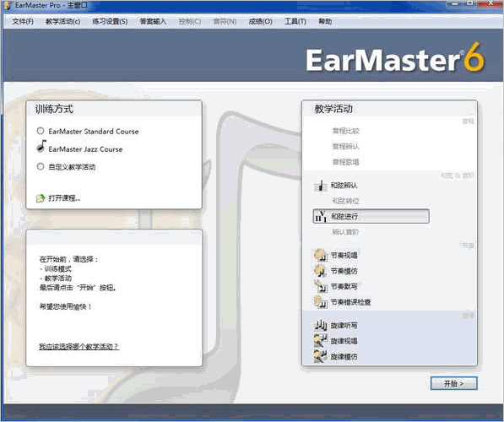Click the rhythm dictation (节奏默写) icon

click(x=321, y=286)
